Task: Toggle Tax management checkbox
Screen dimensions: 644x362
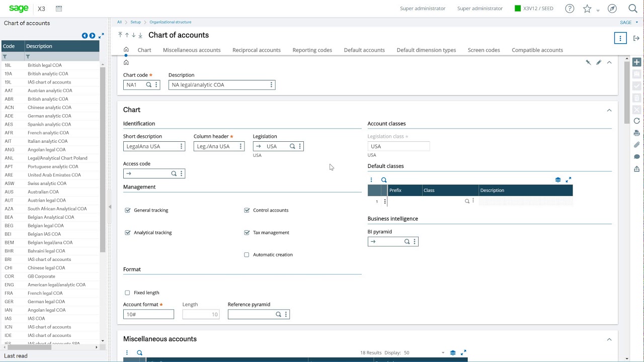Action: (x=247, y=233)
